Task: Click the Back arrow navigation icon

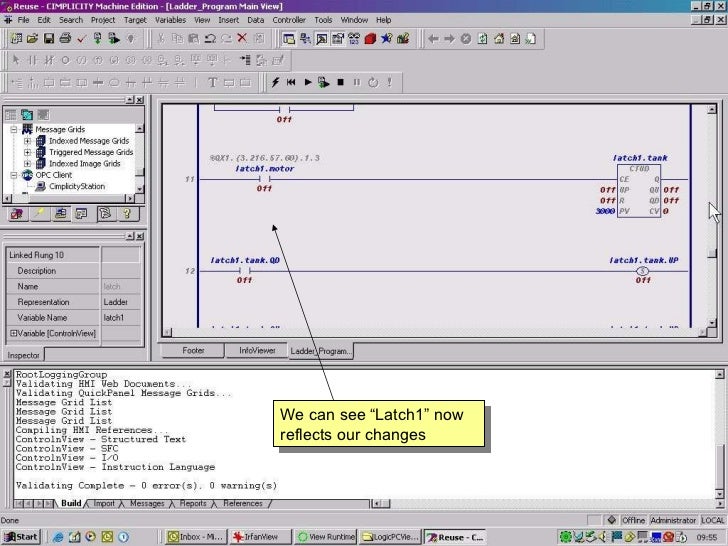Action: click(433, 39)
